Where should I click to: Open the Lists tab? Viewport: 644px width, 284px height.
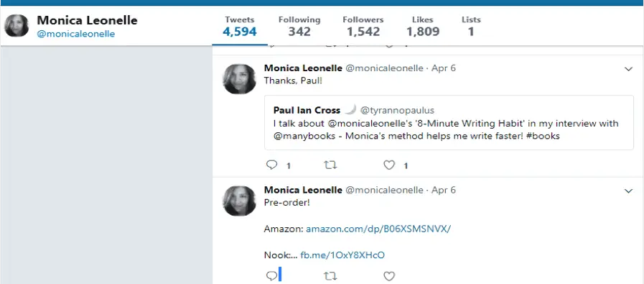pyautogui.click(x=471, y=26)
